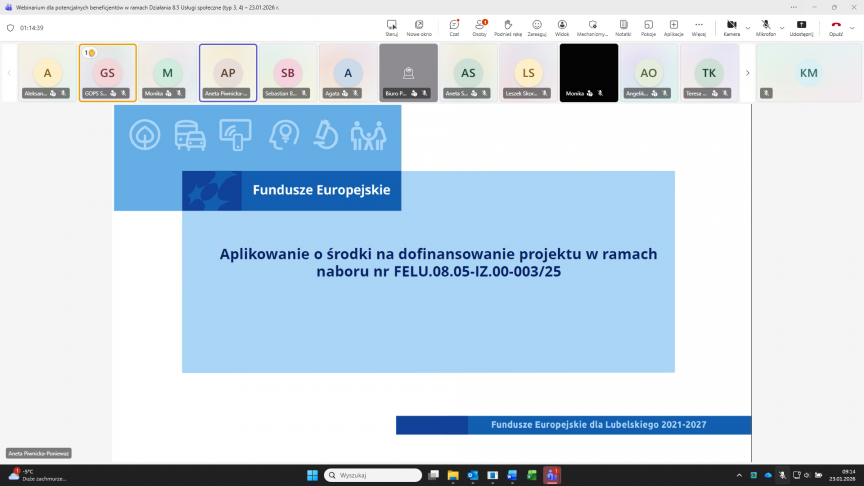Screen dimensions: 864x486
Task: Show next participants with right arrow
Action: click(x=747, y=73)
